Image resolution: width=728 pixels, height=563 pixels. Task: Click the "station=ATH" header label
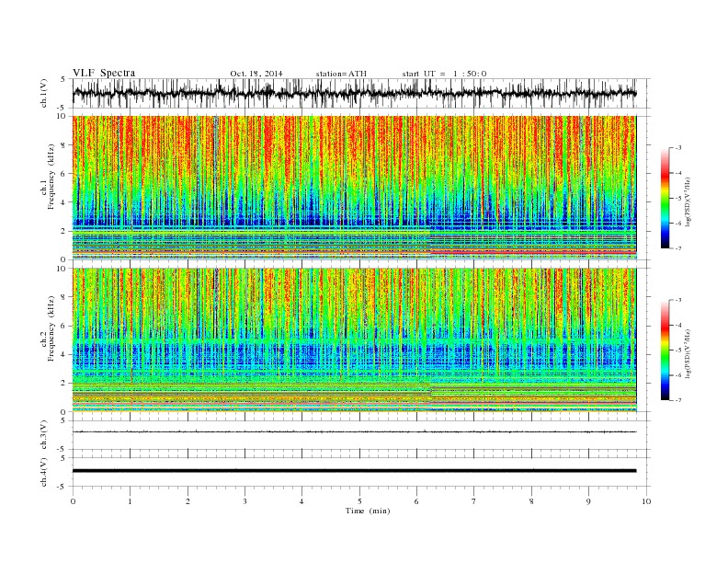pos(341,74)
